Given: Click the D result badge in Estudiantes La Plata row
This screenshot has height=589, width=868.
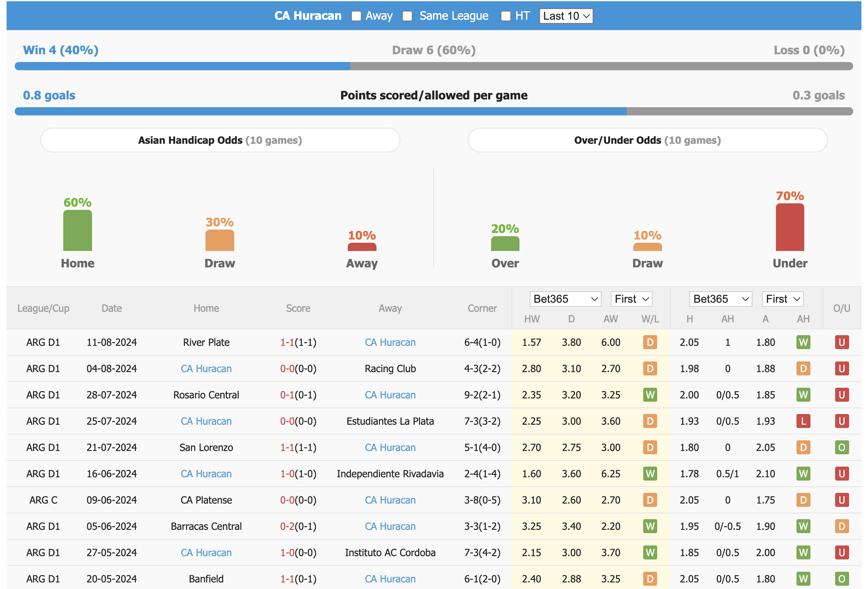Looking at the screenshot, I should (x=650, y=421).
